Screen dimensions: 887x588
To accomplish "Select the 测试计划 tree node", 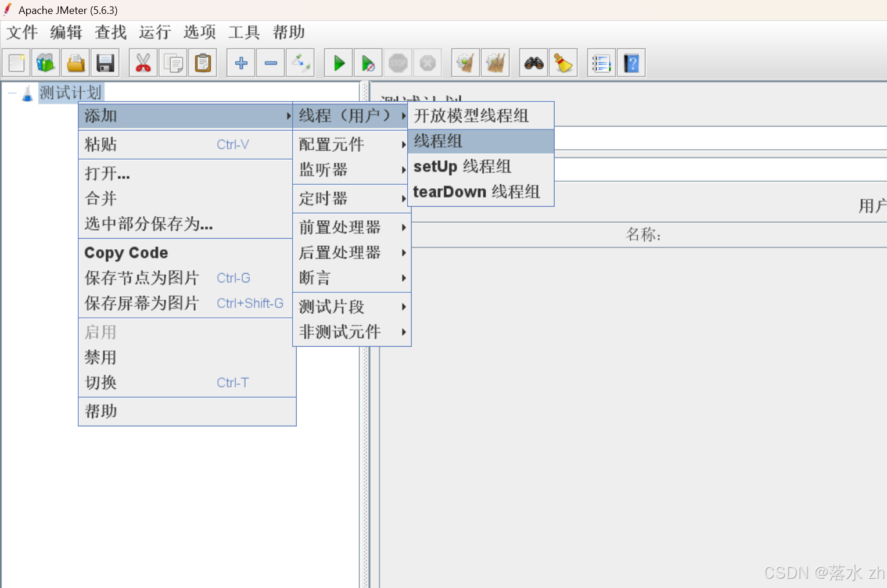I will pos(70,93).
